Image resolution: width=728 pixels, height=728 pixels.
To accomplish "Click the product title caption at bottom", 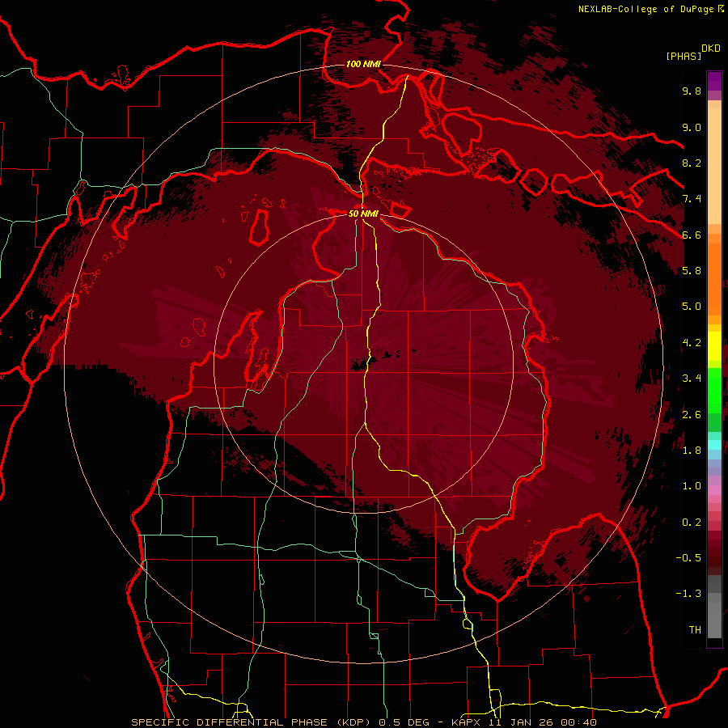I will click(363, 722).
